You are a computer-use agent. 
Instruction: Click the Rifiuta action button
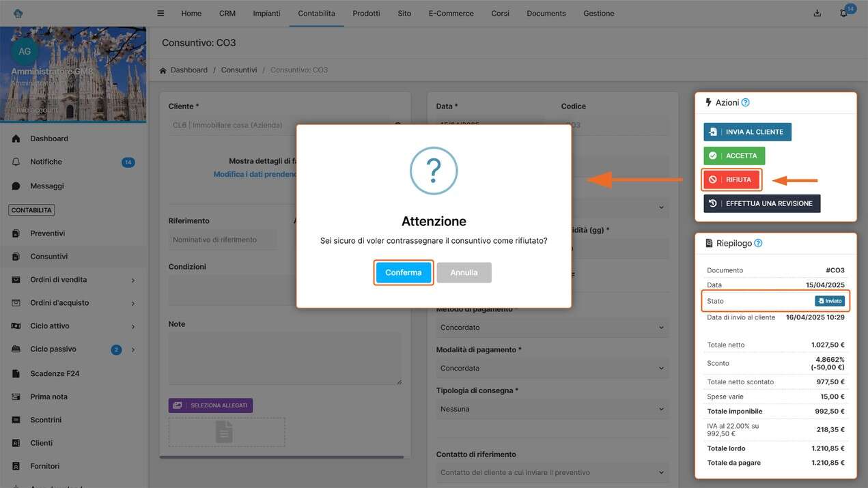point(731,180)
